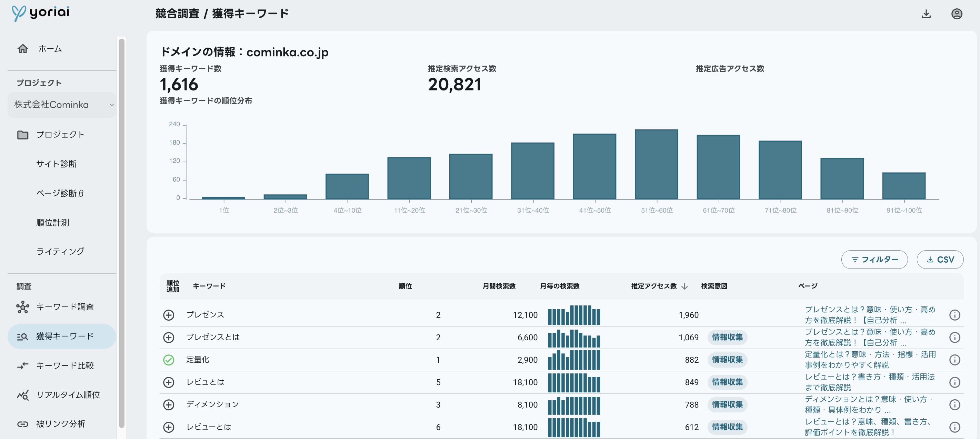
Task: Click the 91位~100位 bar in chart
Action: [x=904, y=186]
